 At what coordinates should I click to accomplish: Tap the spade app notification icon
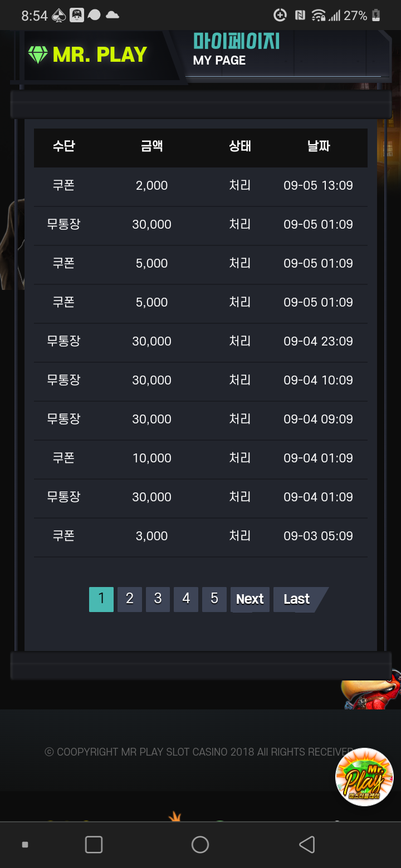coord(58,16)
